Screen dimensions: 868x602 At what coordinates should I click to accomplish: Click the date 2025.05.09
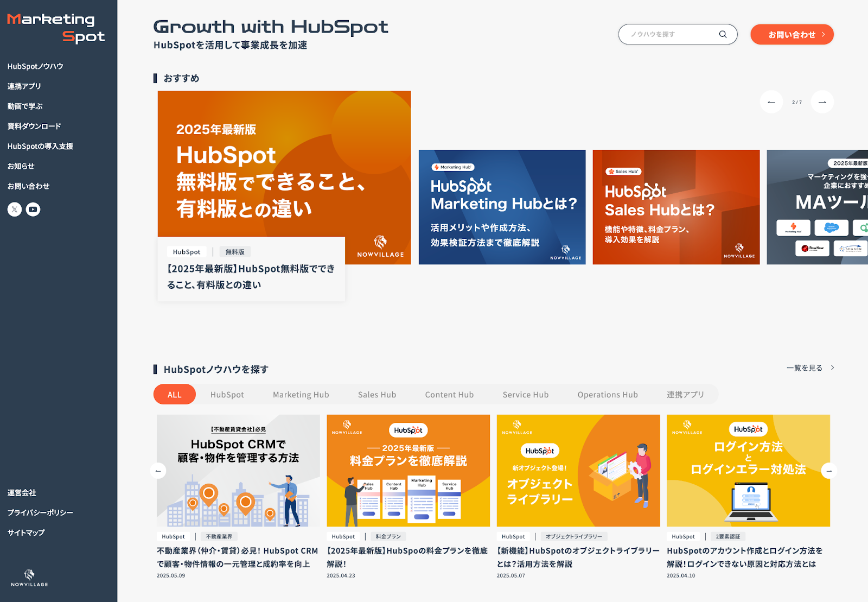pos(171,575)
